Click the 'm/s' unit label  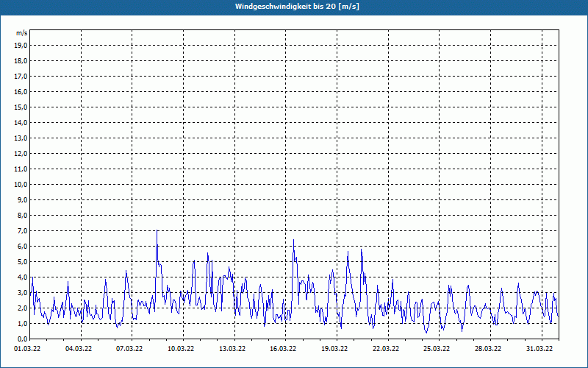point(22,33)
